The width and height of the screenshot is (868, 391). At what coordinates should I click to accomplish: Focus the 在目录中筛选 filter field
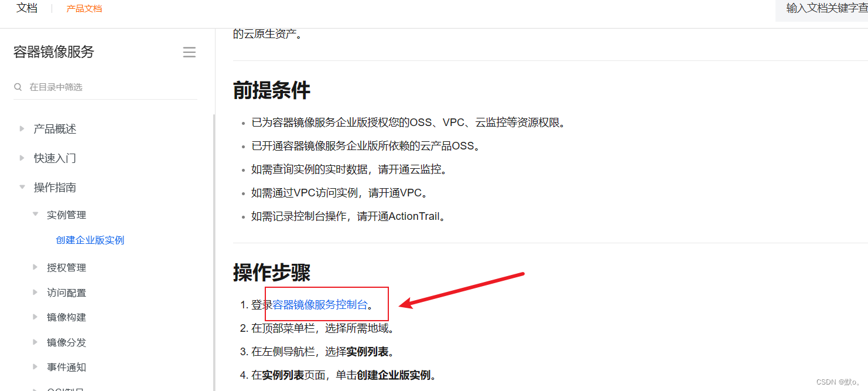105,87
